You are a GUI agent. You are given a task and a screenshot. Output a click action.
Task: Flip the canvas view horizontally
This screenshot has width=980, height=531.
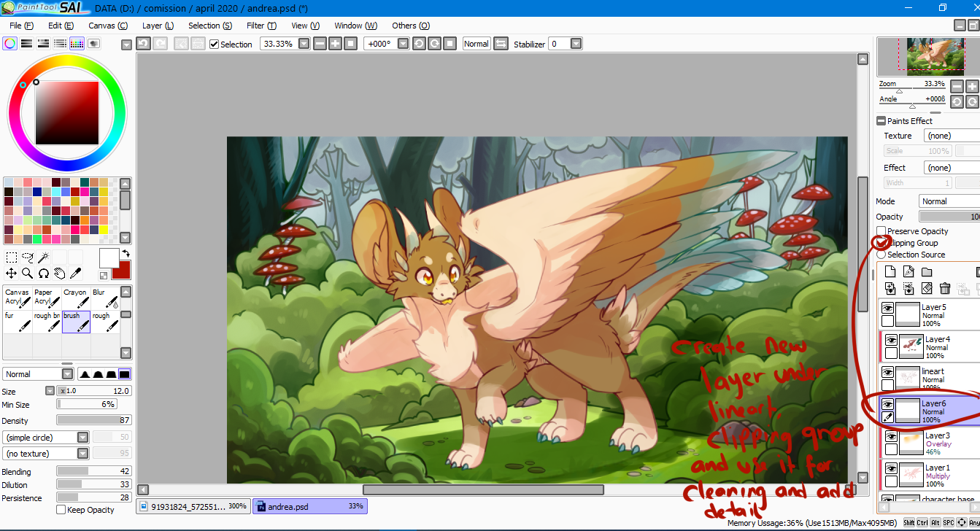501,44
